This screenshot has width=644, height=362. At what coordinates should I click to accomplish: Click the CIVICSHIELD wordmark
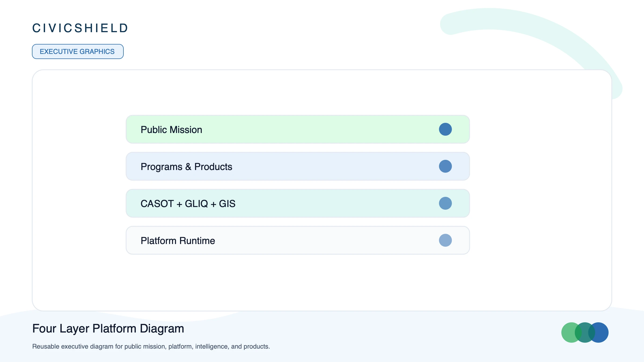[x=80, y=28]
